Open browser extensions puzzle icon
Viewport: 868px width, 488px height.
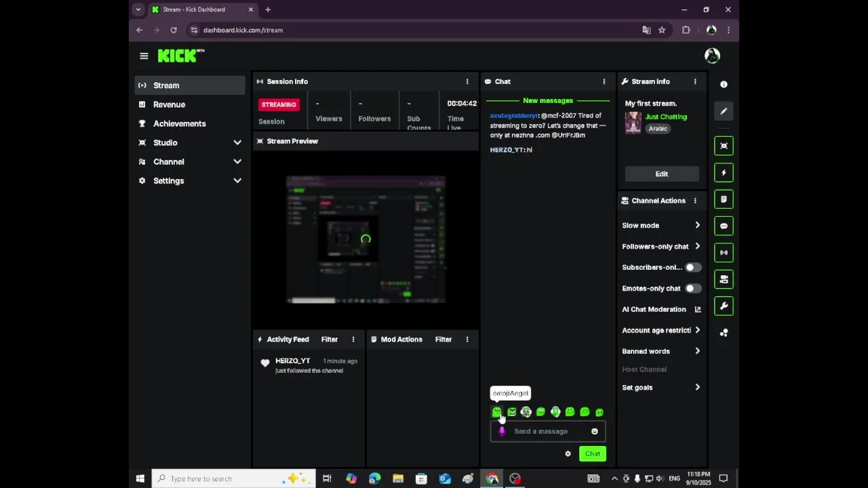click(686, 30)
